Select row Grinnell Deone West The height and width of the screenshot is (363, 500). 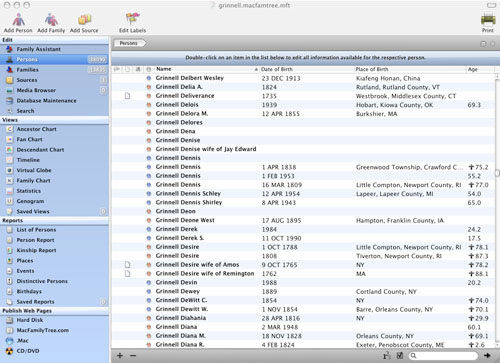coord(303,220)
